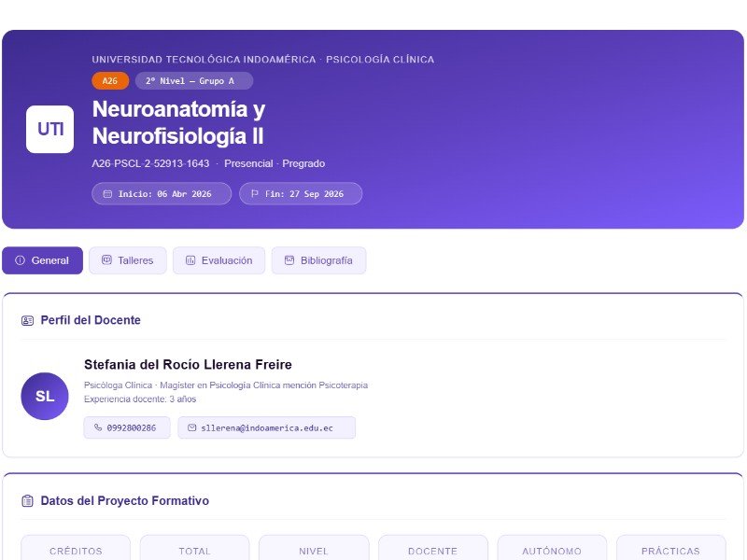Viewport: 747px width, 560px height.
Task: Click the sllerena@indoamerica.edu.ec email chip
Action: [x=267, y=427]
